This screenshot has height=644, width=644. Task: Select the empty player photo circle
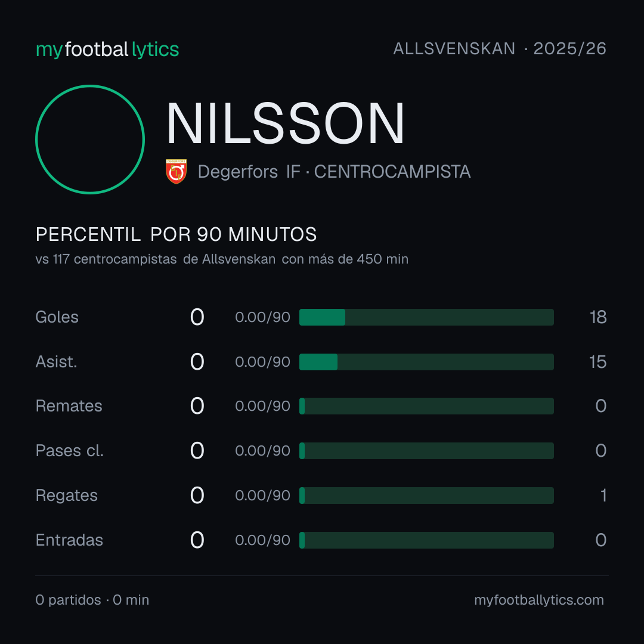pos(90,139)
